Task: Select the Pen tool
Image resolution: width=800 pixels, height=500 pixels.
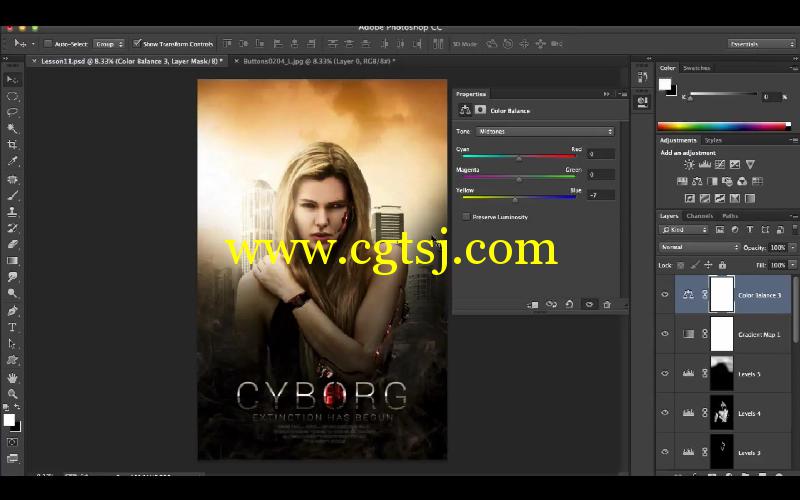Action: [12, 311]
